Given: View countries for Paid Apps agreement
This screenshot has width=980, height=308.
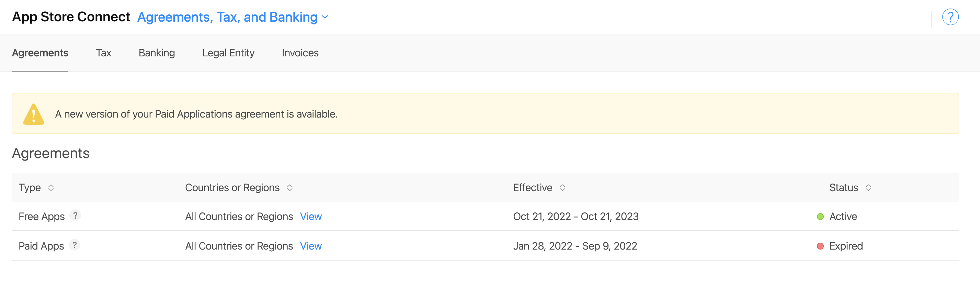Looking at the screenshot, I should pyautogui.click(x=311, y=246).
